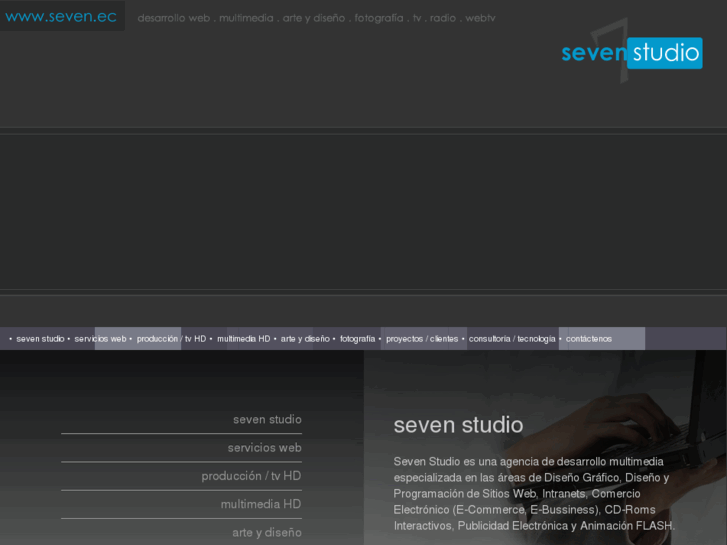Click the paragraph starting 'Seven Studio es una agencia'
This screenshot has width=727, height=545.
point(534,494)
